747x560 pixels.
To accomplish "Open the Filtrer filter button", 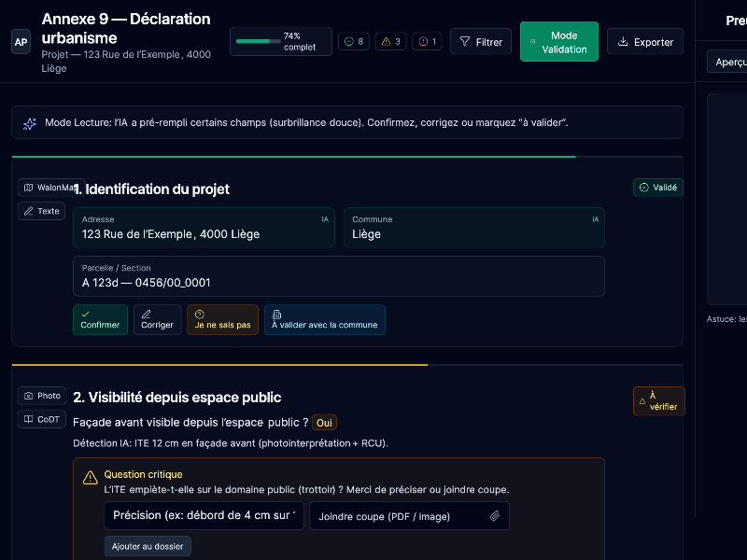I will coord(481,42).
